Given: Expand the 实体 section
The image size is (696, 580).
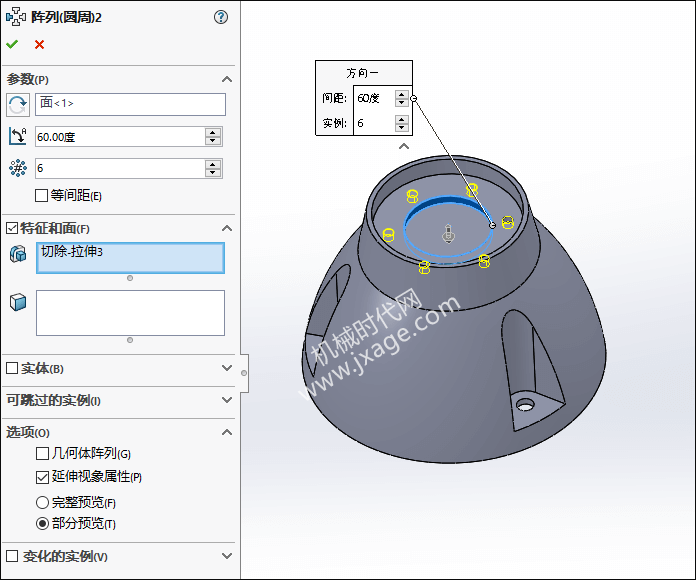Looking at the screenshot, I should point(227,368).
